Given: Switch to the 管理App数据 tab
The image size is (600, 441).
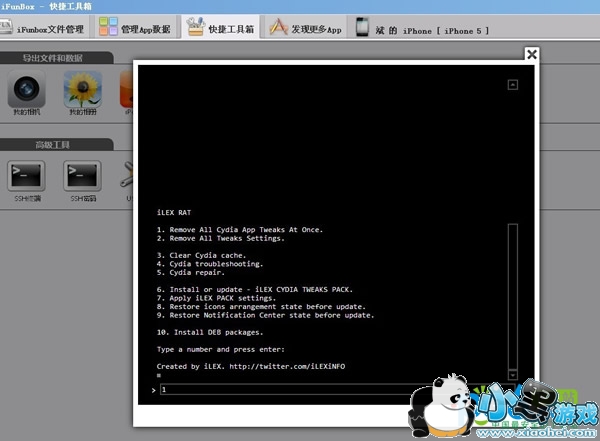Looking at the screenshot, I should tap(135, 28).
